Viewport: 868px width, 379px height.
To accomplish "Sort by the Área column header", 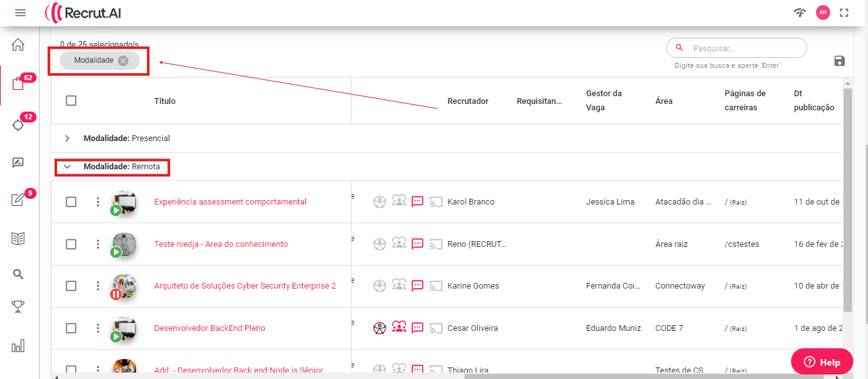I will [664, 101].
